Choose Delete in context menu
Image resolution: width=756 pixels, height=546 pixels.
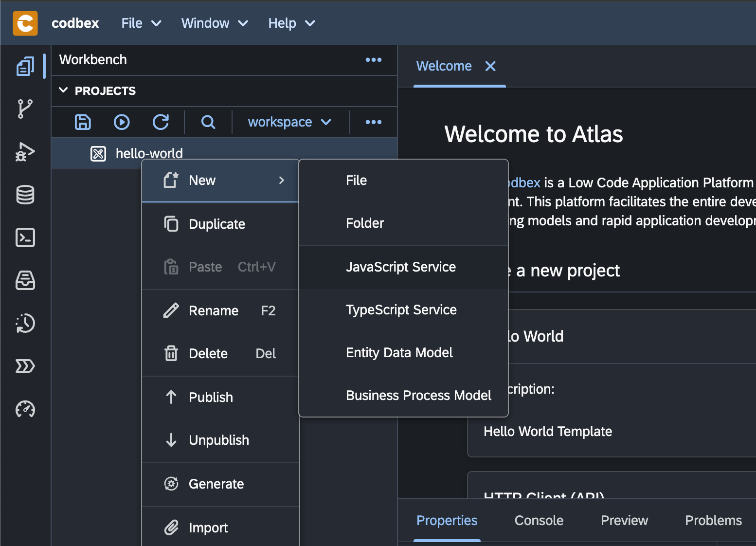click(220, 354)
